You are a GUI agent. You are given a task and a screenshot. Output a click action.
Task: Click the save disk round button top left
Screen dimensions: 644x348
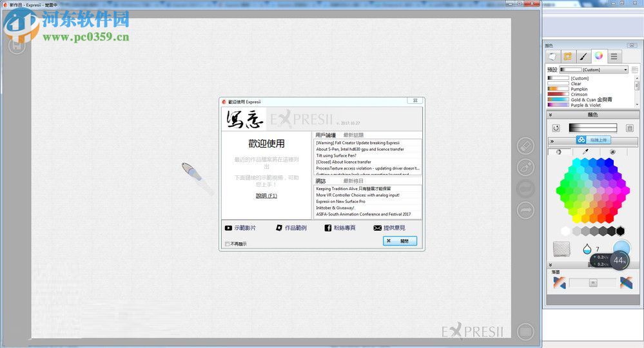click(x=17, y=45)
